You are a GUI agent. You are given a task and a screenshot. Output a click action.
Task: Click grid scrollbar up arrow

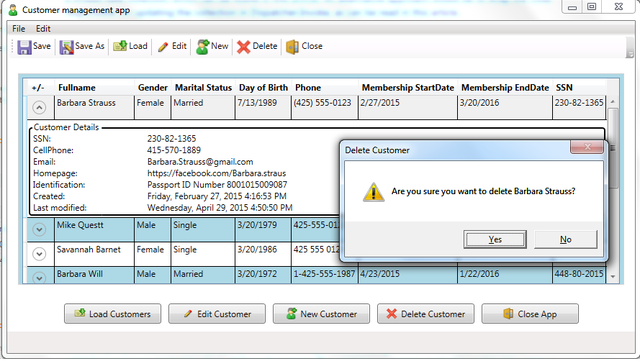pyautogui.click(x=613, y=101)
